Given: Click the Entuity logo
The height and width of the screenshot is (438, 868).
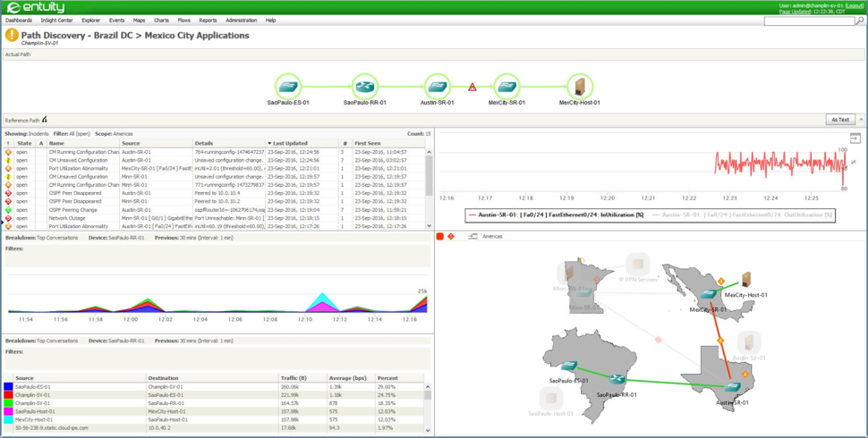Looking at the screenshot, I should pyautogui.click(x=36, y=7).
